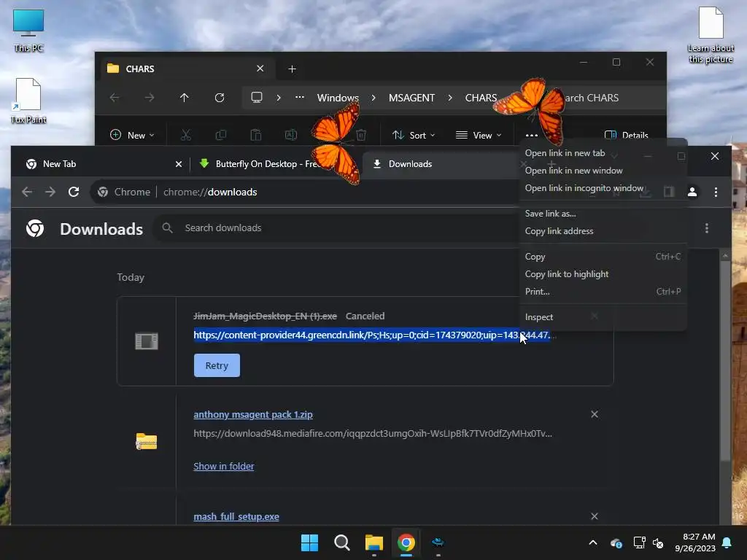Click Up arrow in CHARS File Explorer
The image size is (747, 560).
pyautogui.click(x=185, y=98)
